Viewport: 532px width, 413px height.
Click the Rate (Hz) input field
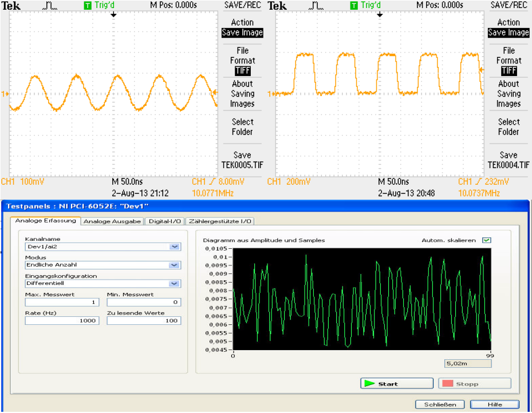tap(61, 321)
